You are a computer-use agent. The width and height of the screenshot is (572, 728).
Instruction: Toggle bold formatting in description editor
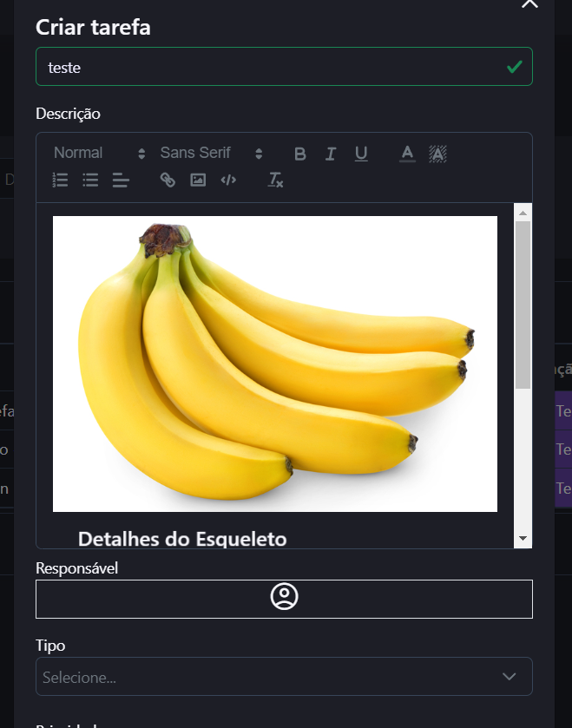(x=300, y=154)
